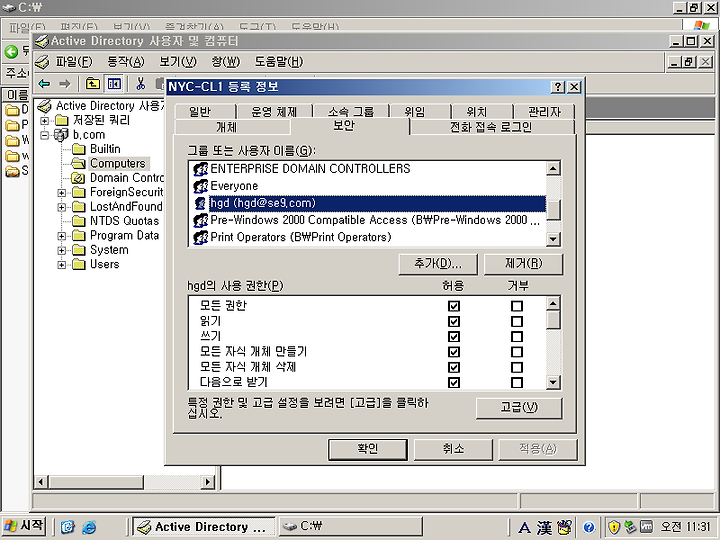Click the Everyone group icon
This screenshot has height=540, width=720.
200,186
